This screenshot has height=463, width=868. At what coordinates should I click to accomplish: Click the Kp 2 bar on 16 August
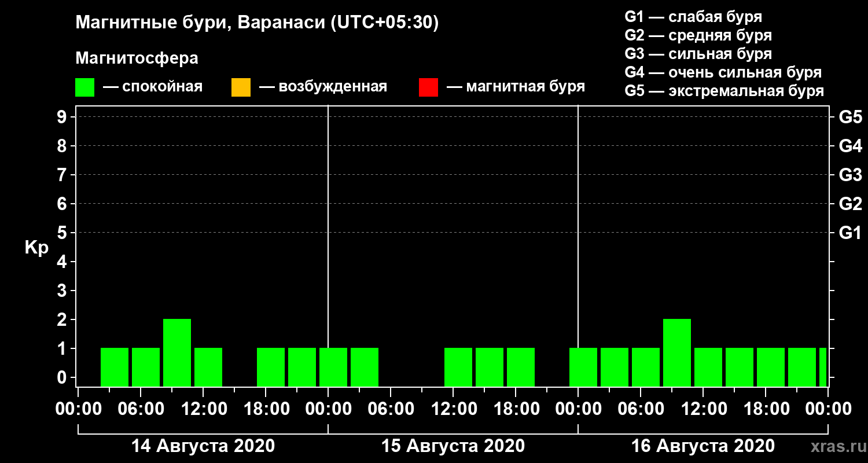tap(677, 352)
